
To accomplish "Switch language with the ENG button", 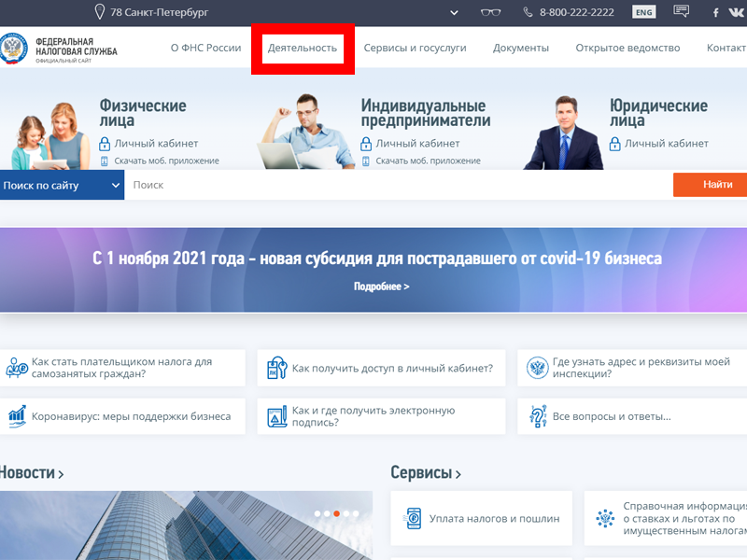I will [643, 12].
